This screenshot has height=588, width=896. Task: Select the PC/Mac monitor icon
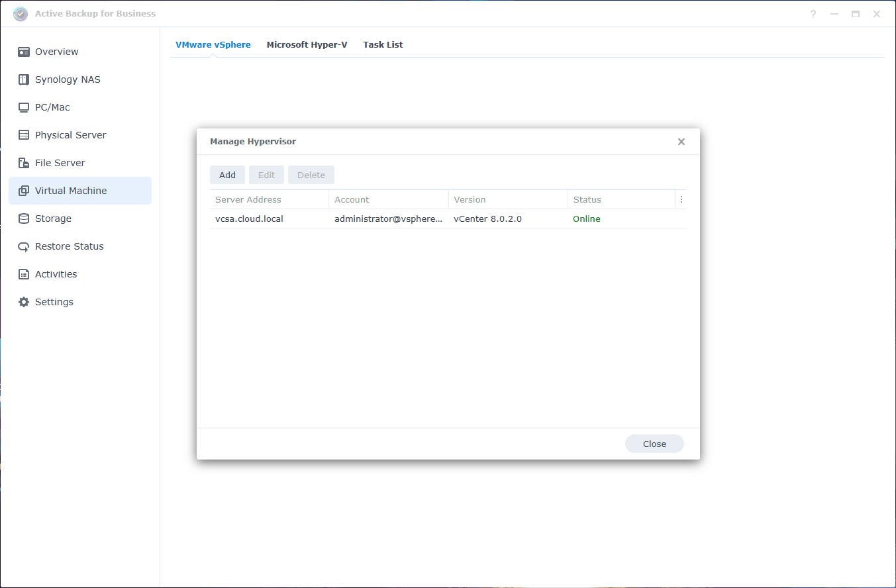(24, 107)
